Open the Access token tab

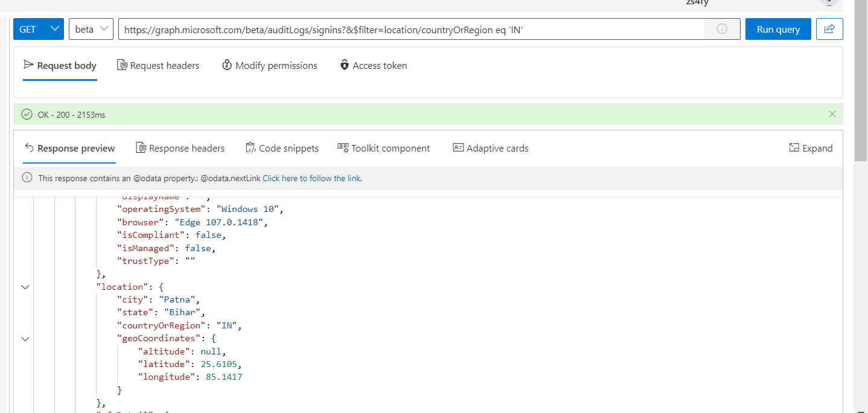(374, 65)
